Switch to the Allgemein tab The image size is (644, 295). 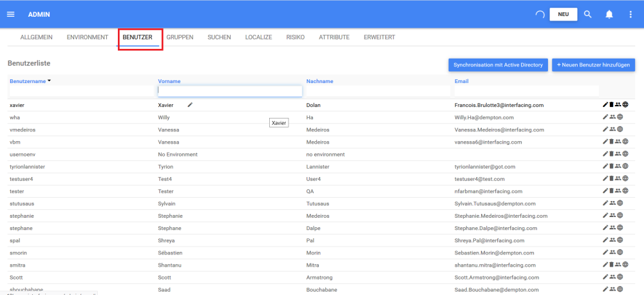[36, 37]
